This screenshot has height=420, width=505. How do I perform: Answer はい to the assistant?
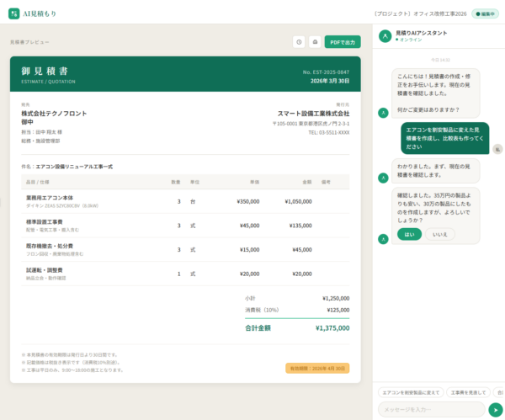point(409,234)
